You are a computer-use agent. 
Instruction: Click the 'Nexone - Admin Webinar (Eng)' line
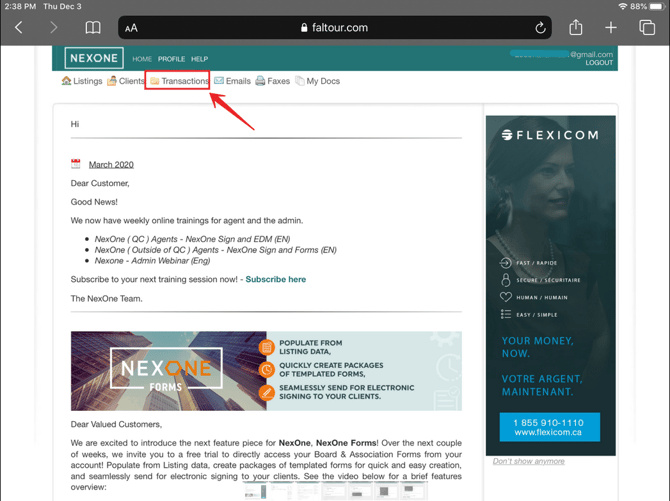[x=153, y=261]
